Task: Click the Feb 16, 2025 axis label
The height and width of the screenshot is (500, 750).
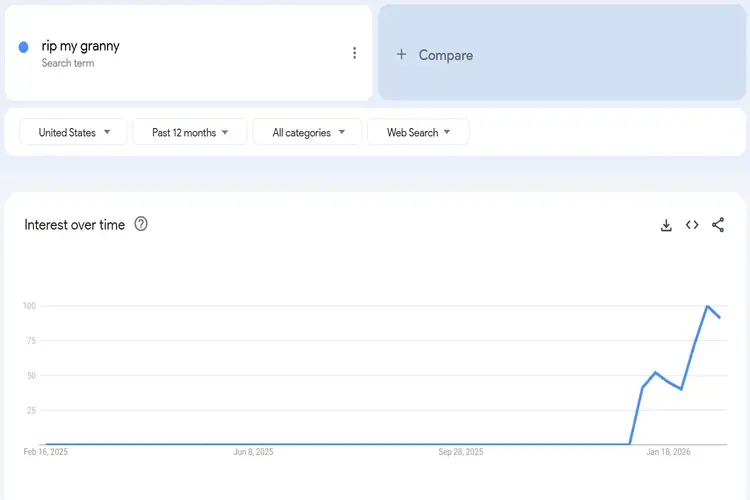Action: pos(46,452)
